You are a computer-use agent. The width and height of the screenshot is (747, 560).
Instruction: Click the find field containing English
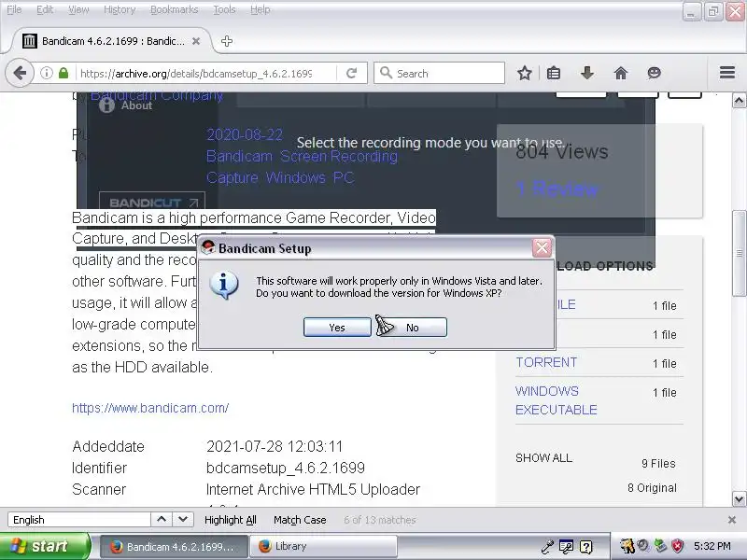pyautogui.click(x=79, y=520)
